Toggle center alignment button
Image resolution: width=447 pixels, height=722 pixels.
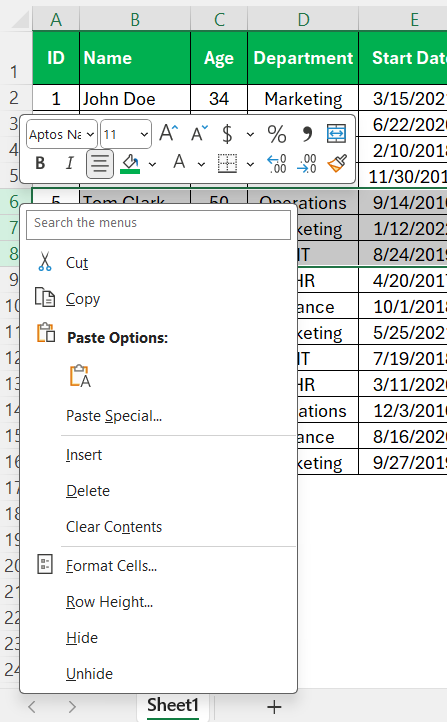pyautogui.click(x=99, y=164)
